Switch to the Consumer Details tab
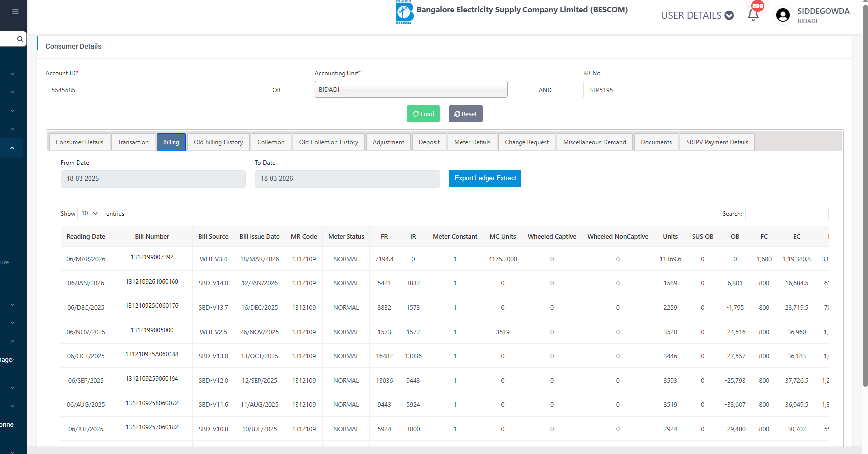 pos(79,142)
